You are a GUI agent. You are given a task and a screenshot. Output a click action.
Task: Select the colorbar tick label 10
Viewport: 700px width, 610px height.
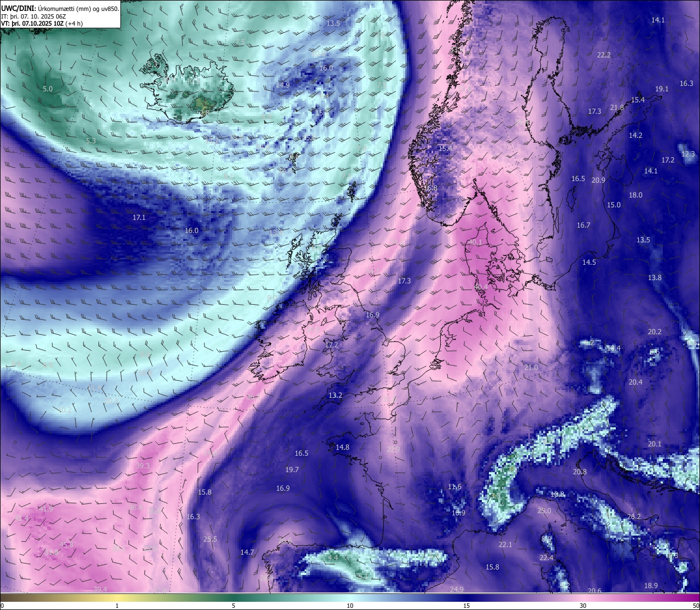pos(350,606)
